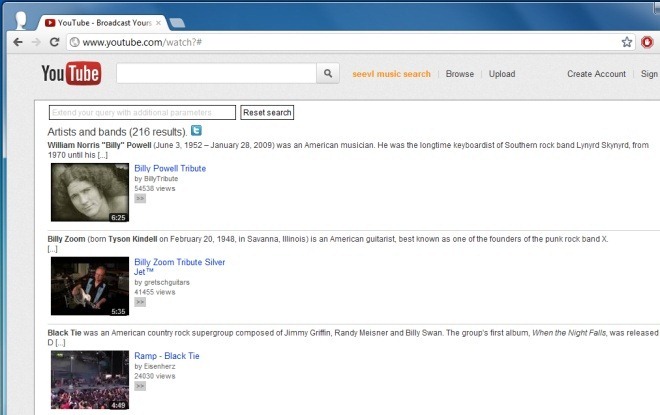Click the '41455 views' text
This screenshot has height=415, width=660.
click(154, 292)
